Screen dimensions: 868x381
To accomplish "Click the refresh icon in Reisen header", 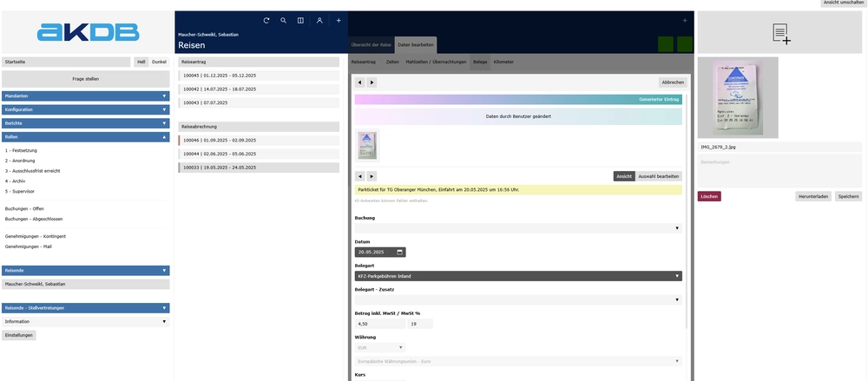I will 266,20.
